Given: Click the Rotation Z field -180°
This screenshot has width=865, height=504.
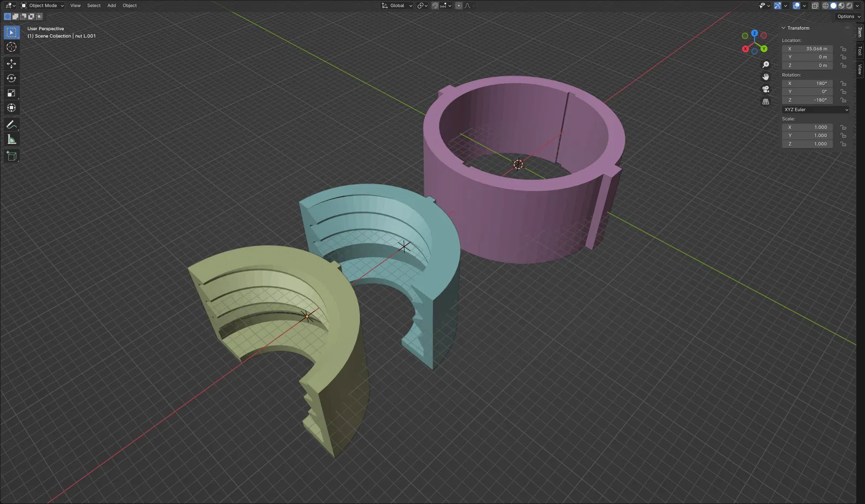Looking at the screenshot, I should (808, 100).
